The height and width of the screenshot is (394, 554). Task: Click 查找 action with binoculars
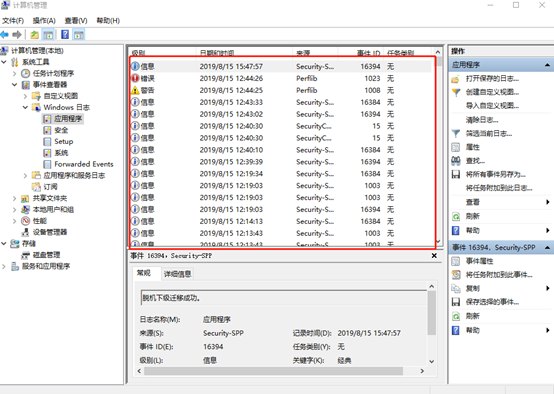[475, 161]
